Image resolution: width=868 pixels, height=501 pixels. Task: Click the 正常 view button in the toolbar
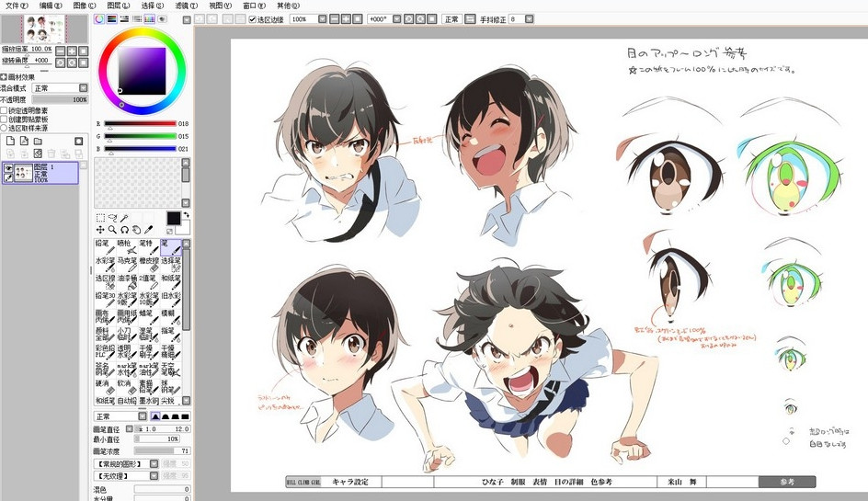[x=451, y=19]
